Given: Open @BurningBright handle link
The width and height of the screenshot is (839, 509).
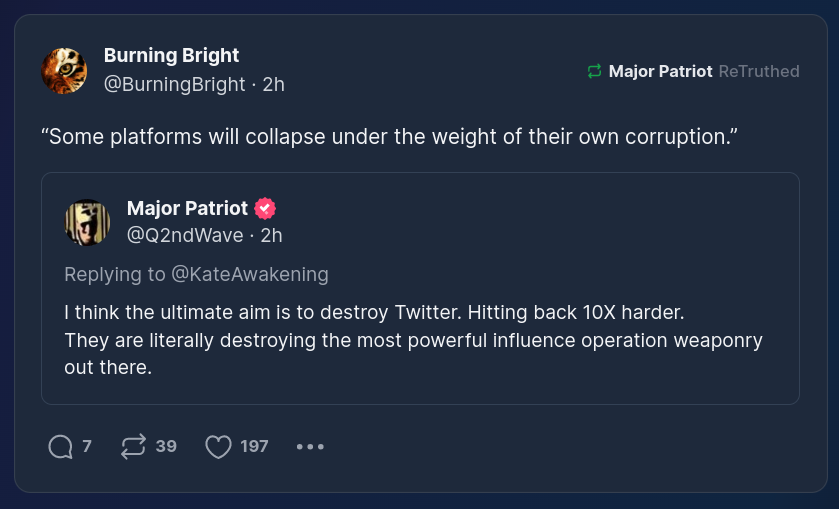Looking at the screenshot, I should tap(174, 84).
